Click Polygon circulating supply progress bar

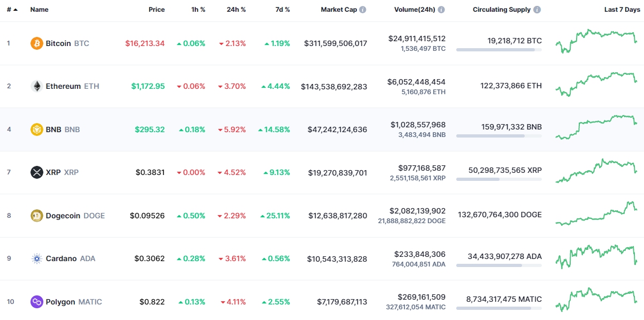tap(499, 308)
